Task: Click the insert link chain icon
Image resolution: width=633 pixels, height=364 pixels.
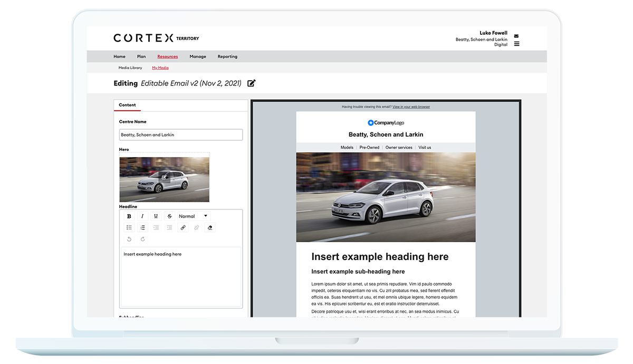Action: click(183, 228)
